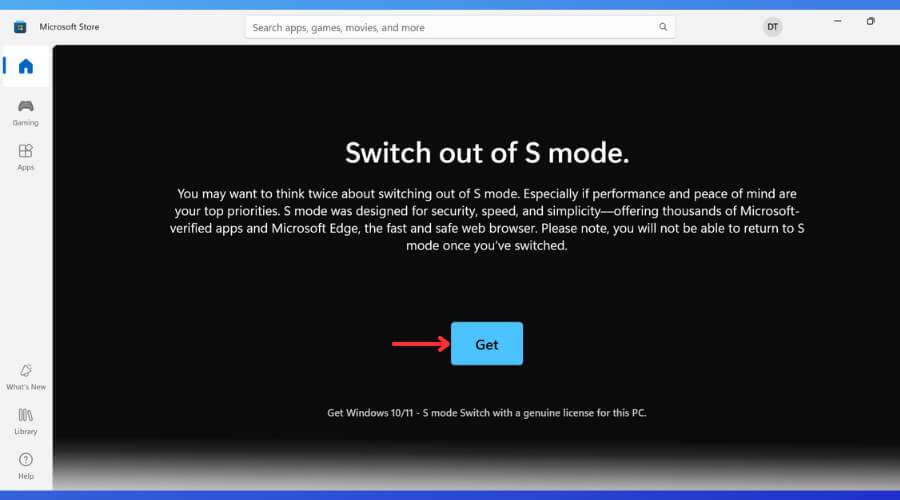Go to the Apps section
This screenshot has height=500, width=900.
point(26,157)
